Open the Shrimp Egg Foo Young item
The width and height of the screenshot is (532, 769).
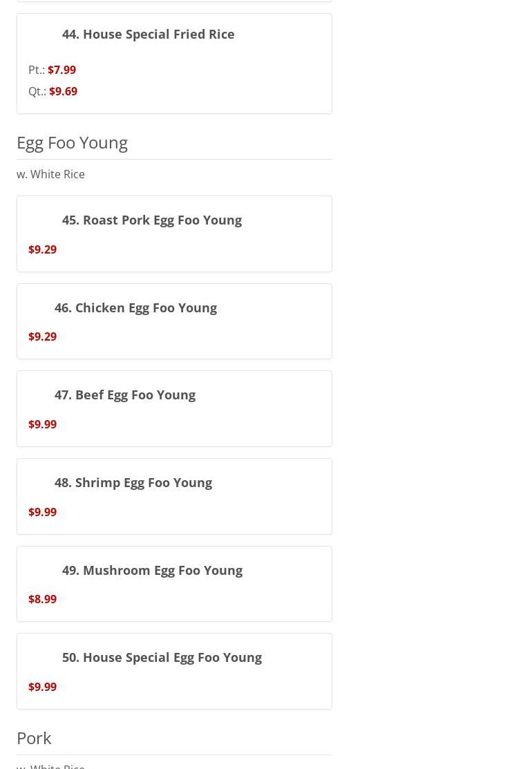(133, 482)
